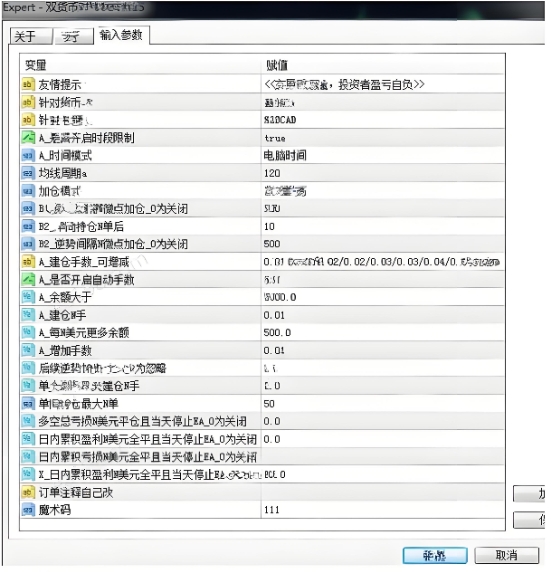Select the 友情提示 variable name
Viewport: 551px width, 572px height.
60,85
